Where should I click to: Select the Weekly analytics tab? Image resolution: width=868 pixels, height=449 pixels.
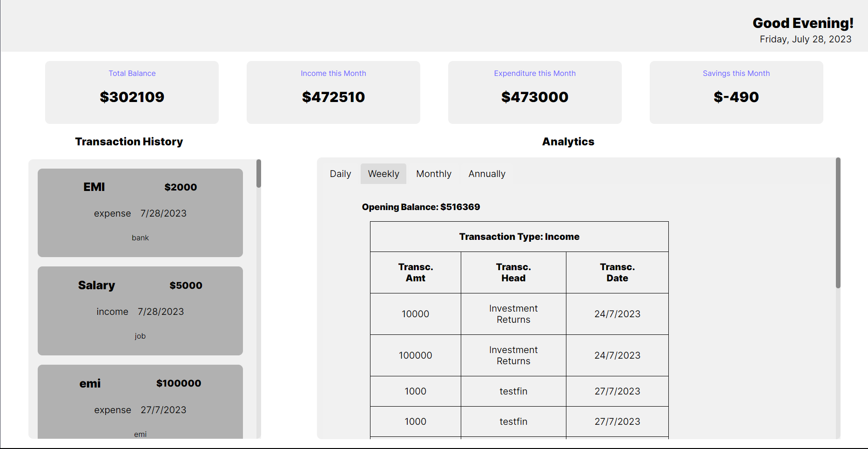pos(383,173)
